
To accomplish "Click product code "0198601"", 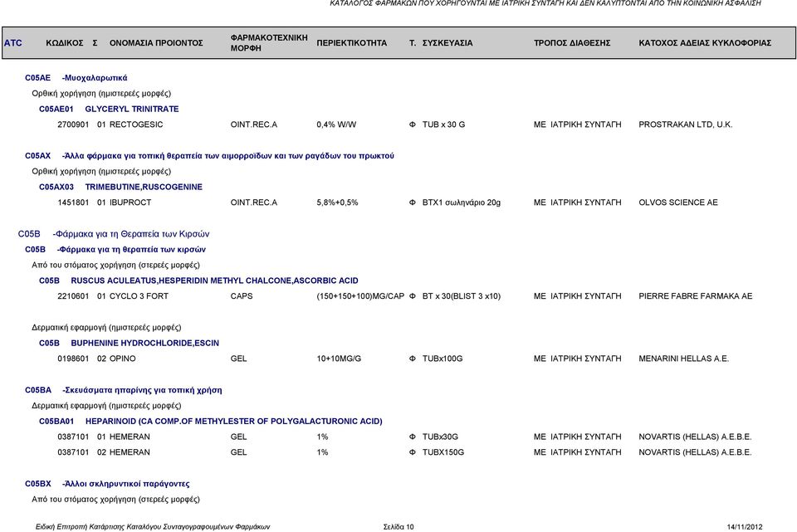I will pyautogui.click(x=73, y=359).
